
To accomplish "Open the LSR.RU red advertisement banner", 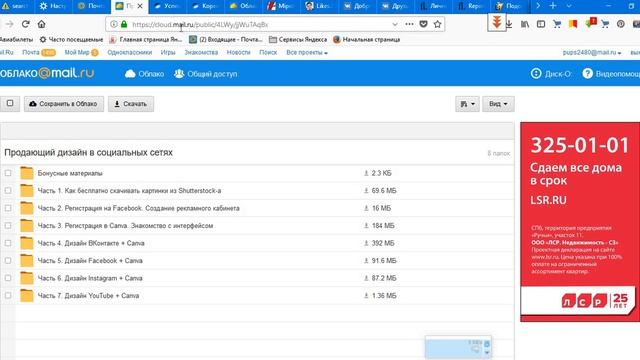I will (x=580, y=222).
